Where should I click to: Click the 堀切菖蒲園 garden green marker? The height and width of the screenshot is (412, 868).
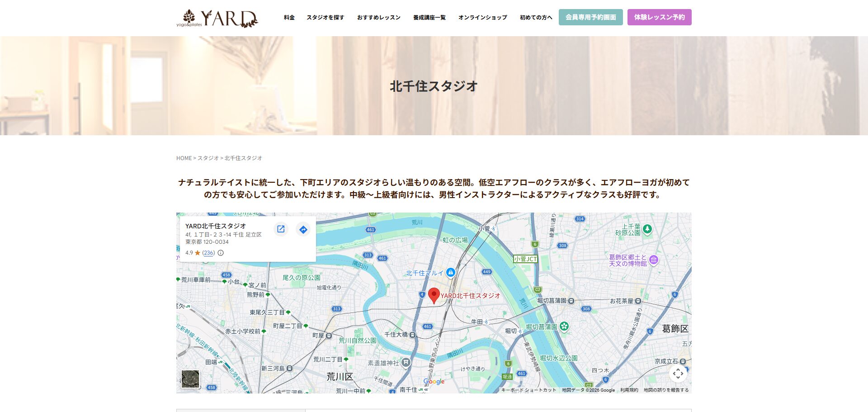coord(564,326)
